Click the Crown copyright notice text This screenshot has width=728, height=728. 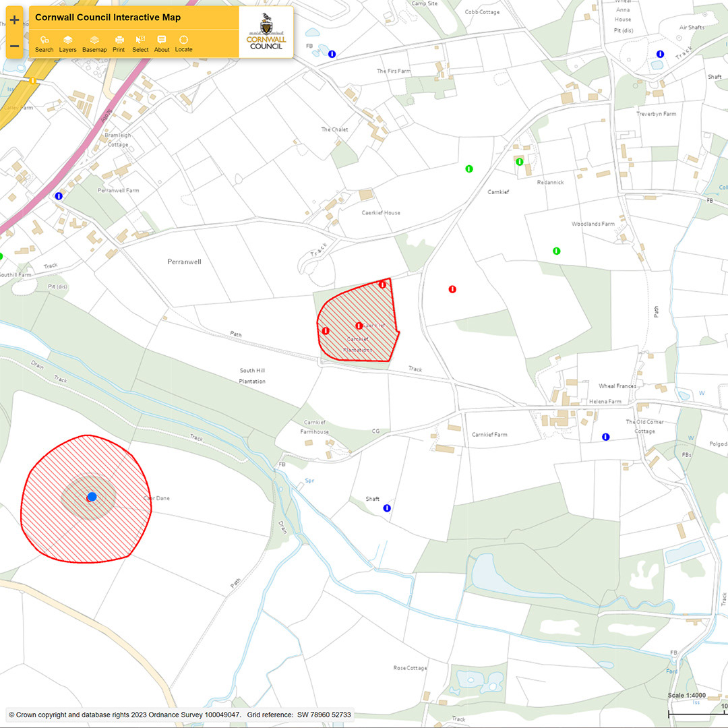[125, 715]
